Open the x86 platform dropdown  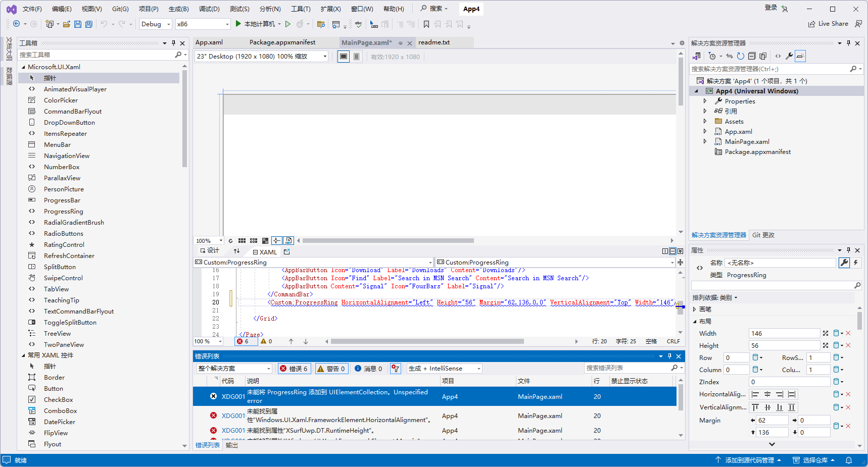pyautogui.click(x=203, y=24)
